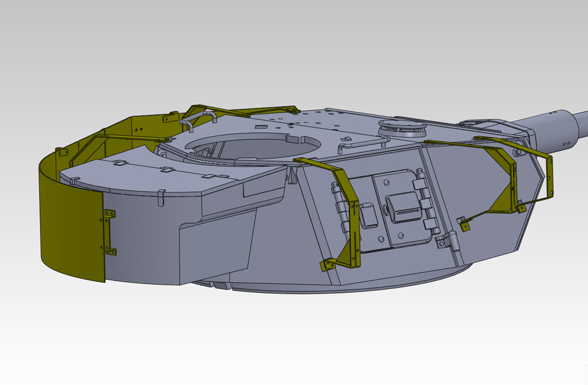Viewport: 588px width, 385px height.
Task: Select the horizontal handrail on roof above hatch
Action: point(366,141)
